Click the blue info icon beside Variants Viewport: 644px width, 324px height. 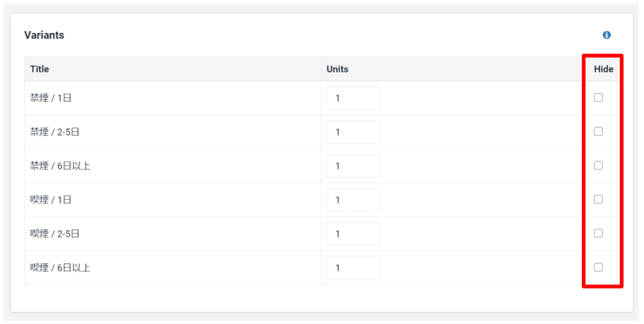pos(607,35)
